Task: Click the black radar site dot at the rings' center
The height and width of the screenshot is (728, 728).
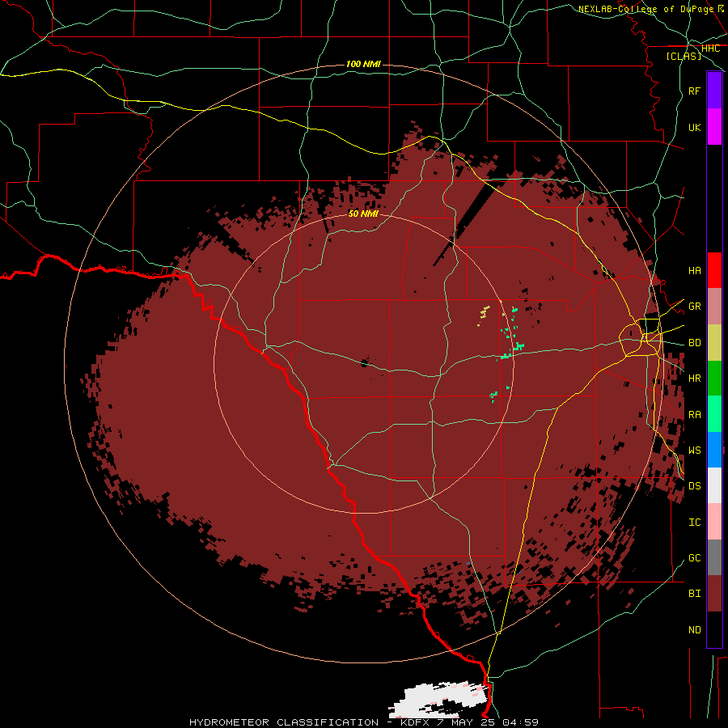Action: (365, 363)
